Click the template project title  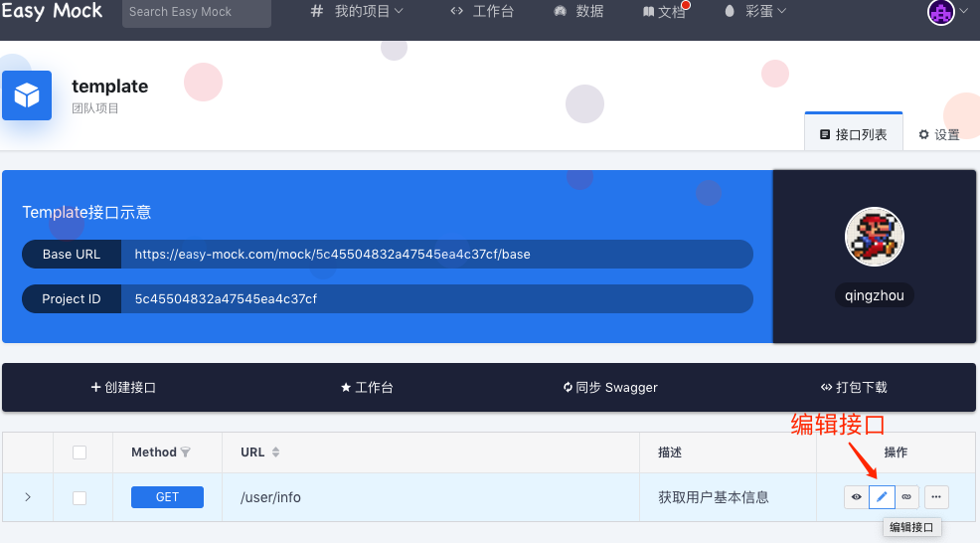[110, 86]
